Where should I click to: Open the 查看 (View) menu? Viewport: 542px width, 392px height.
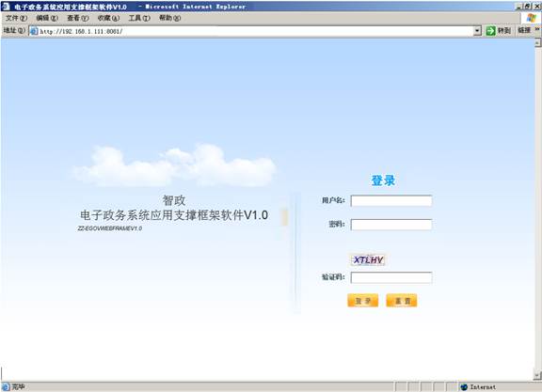[x=77, y=18]
